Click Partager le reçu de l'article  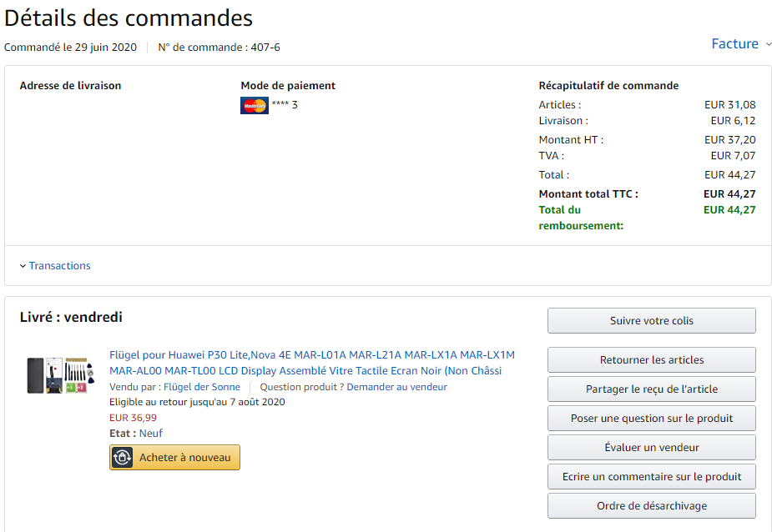coord(651,389)
